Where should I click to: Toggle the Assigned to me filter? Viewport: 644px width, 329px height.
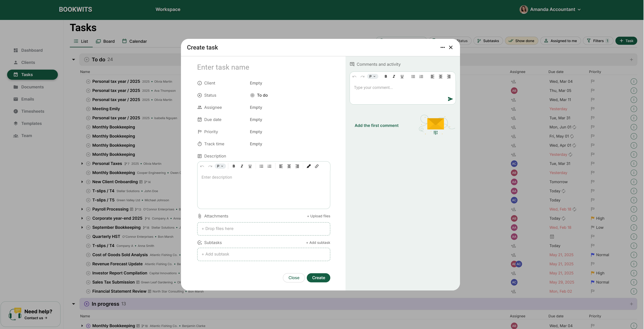click(x=560, y=41)
